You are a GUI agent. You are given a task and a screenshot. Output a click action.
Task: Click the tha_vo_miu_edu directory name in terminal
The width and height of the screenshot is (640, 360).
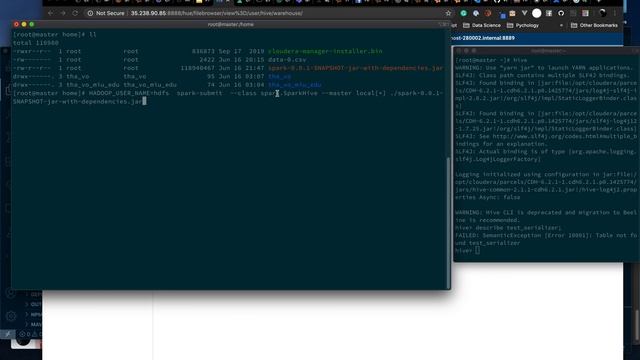click(x=295, y=85)
